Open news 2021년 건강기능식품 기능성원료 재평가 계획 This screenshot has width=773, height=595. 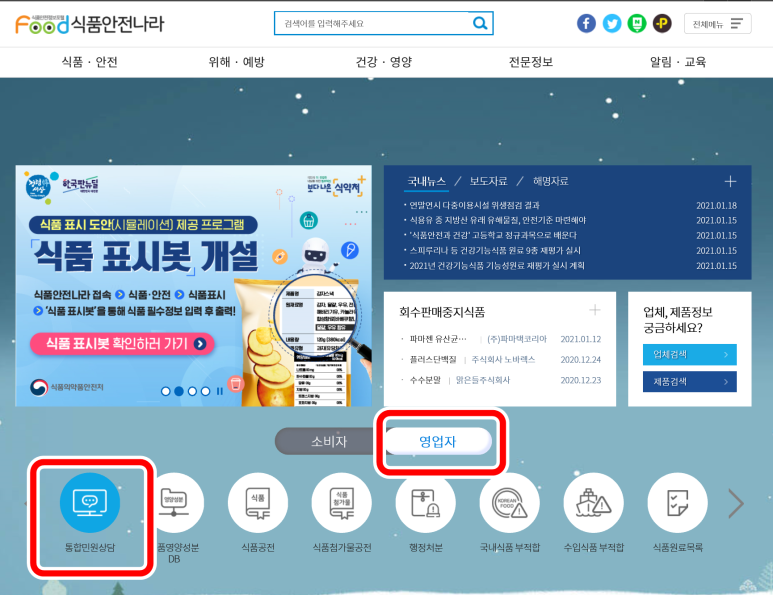[x=497, y=266]
